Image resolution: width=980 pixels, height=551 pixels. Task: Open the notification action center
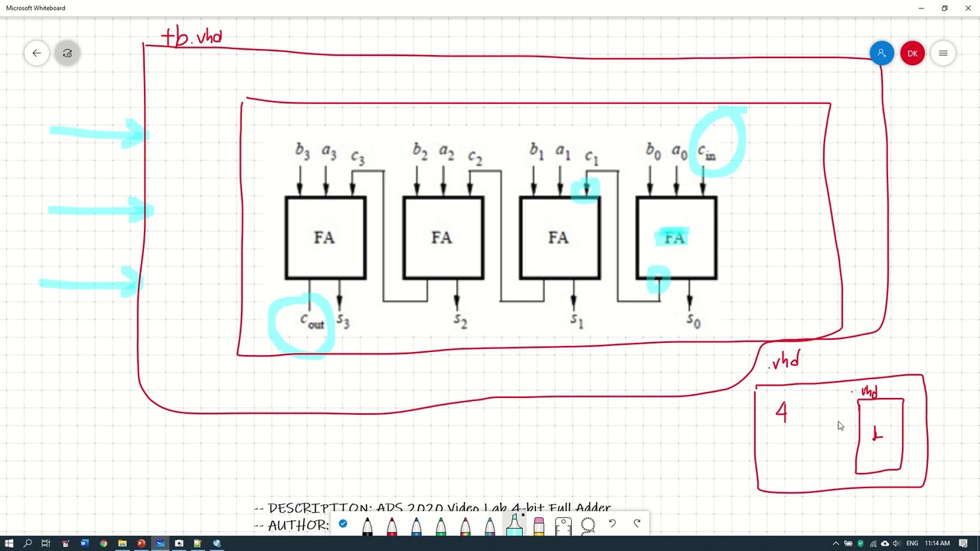click(x=964, y=543)
